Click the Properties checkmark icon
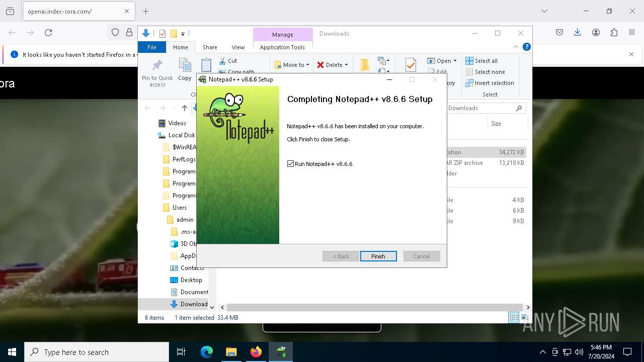The height and width of the screenshot is (362, 644). click(x=411, y=65)
